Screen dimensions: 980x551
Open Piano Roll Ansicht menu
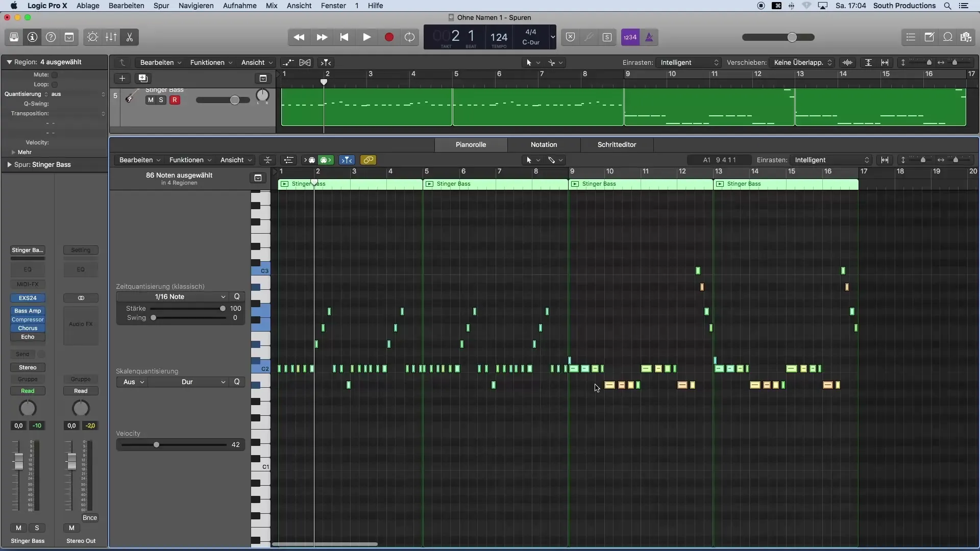236,160
